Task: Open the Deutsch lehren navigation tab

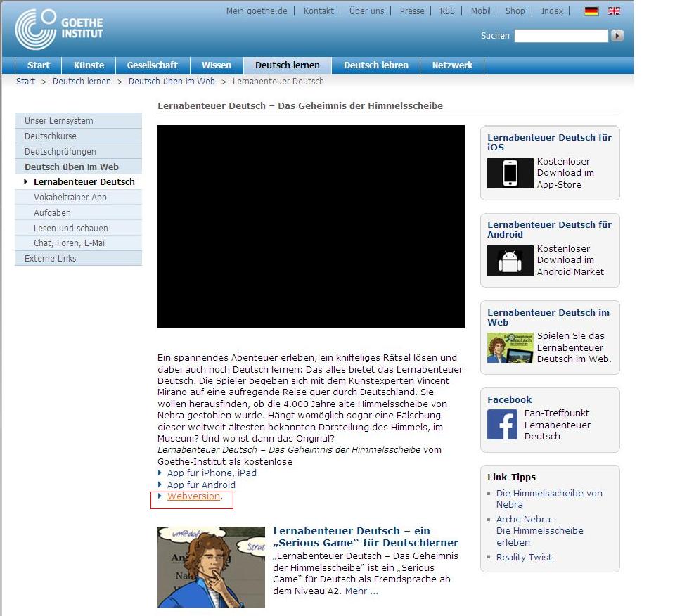Action: pyautogui.click(x=375, y=65)
